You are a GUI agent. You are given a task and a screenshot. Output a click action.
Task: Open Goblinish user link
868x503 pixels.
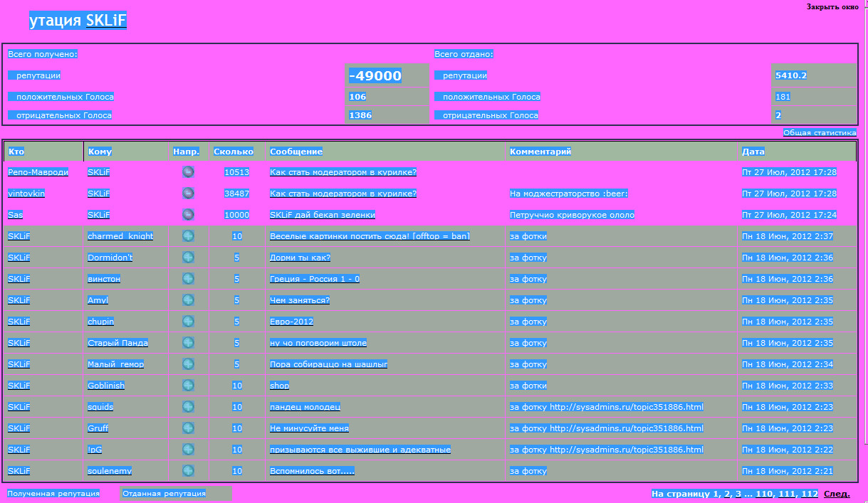pos(105,386)
